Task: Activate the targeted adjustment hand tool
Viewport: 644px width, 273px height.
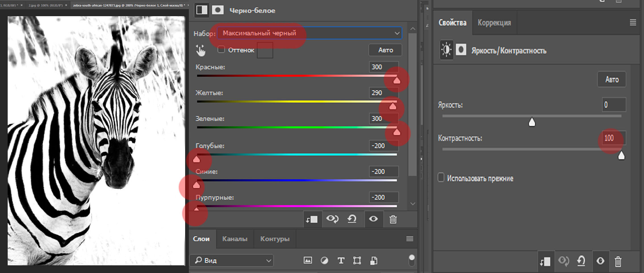Action: coord(200,51)
